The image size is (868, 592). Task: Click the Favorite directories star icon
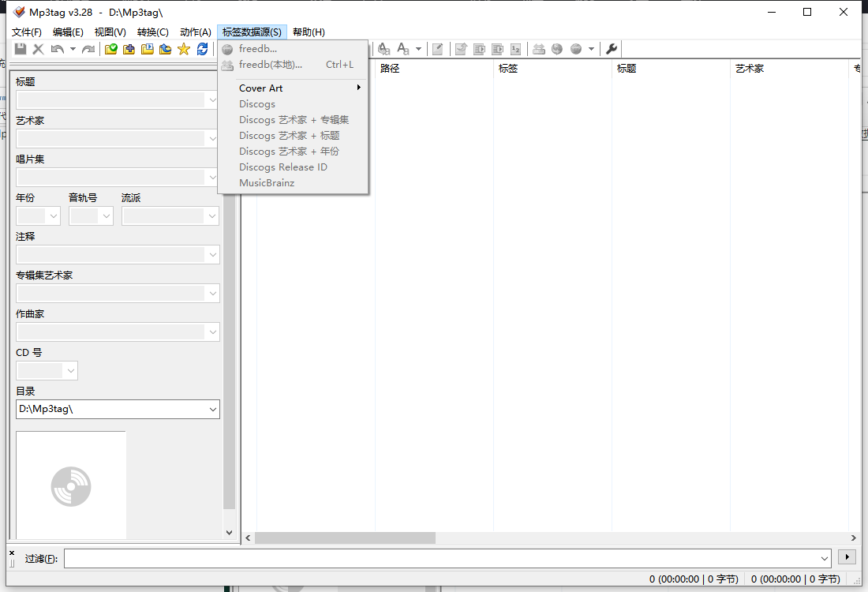pyautogui.click(x=184, y=49)
